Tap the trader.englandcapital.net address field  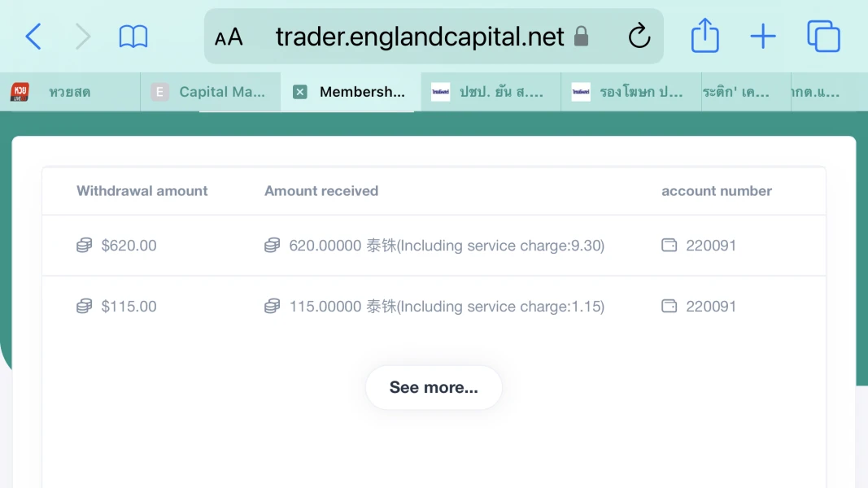click(x=419, y=37)
